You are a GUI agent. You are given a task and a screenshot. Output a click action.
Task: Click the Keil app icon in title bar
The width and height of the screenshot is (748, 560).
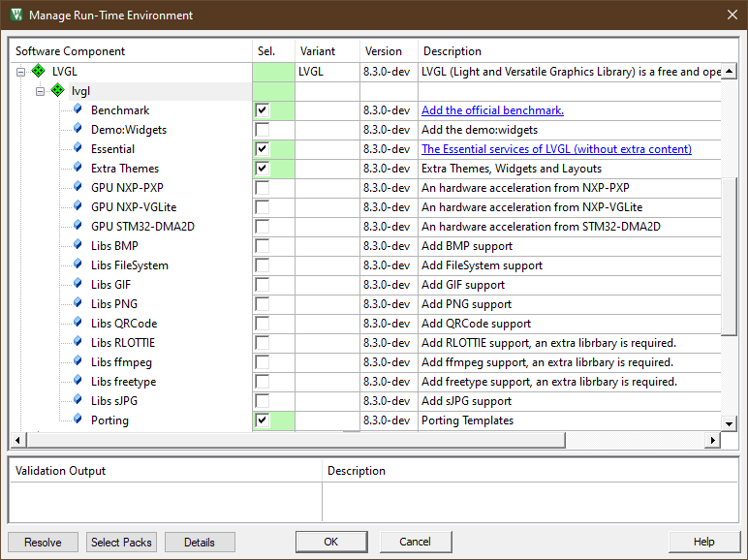tap(16, 15)
